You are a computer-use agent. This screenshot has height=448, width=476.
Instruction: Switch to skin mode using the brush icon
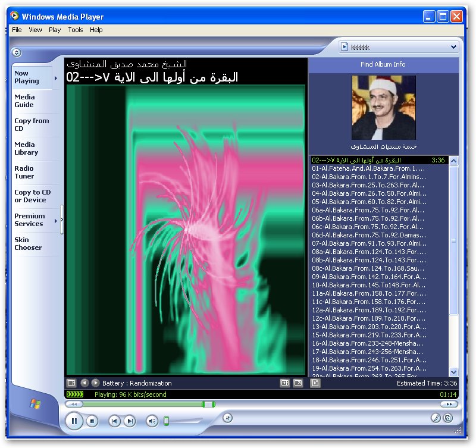pos(436,418)
